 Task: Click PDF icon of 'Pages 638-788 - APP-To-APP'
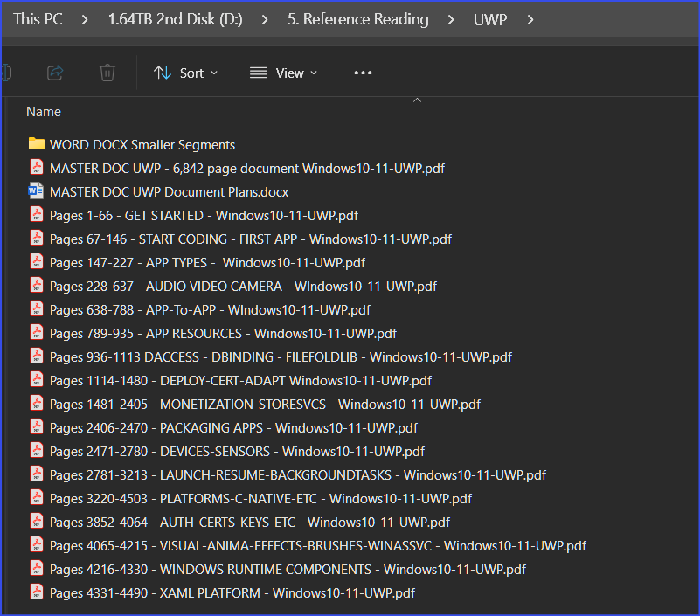coord(37,309)
